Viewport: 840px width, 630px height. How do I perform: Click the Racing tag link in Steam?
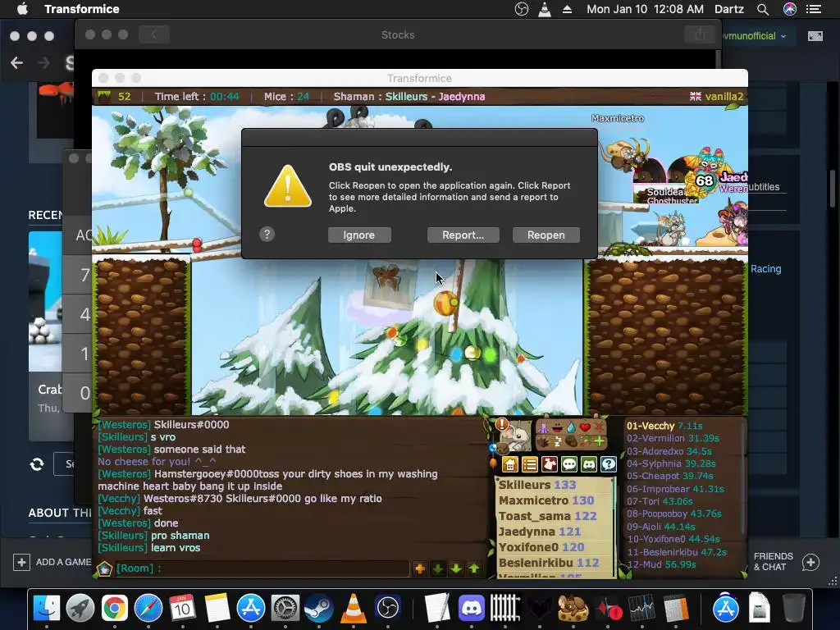[765, 269]
